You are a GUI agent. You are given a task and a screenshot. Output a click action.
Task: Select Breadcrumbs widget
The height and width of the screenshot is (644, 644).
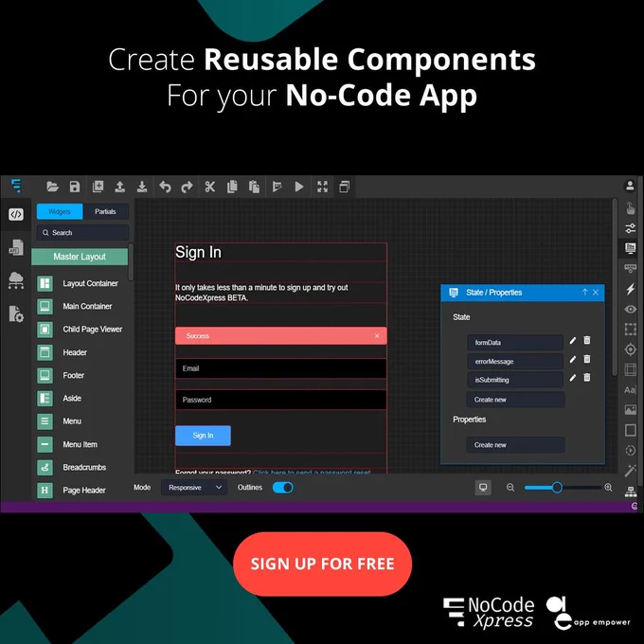point(72,468)
